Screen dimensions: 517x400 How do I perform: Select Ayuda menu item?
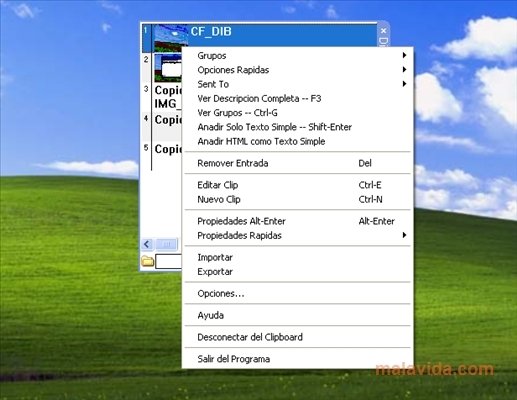point(298,315)
